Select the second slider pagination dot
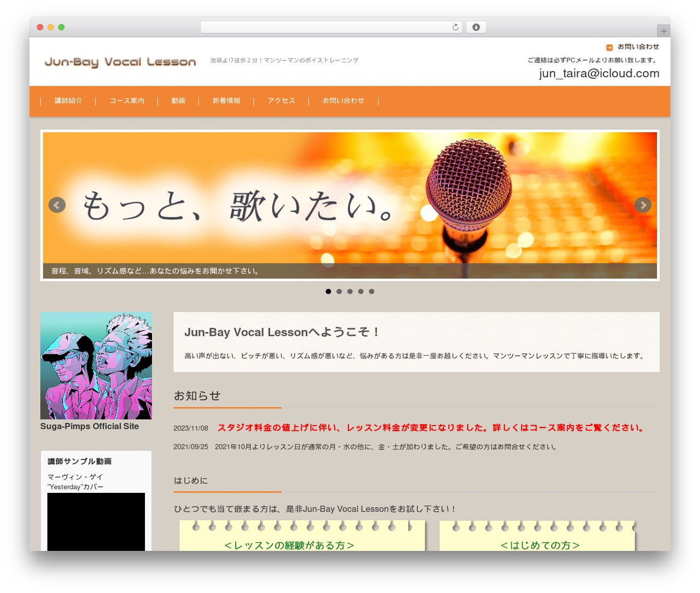The width and height of the screenshot is (700, 593). coord(339,292)
